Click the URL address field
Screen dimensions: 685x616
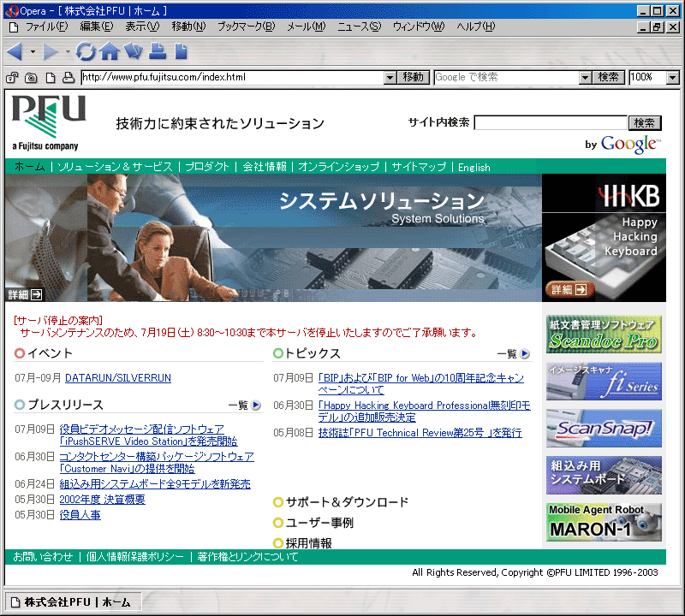(x=233, y=77)
